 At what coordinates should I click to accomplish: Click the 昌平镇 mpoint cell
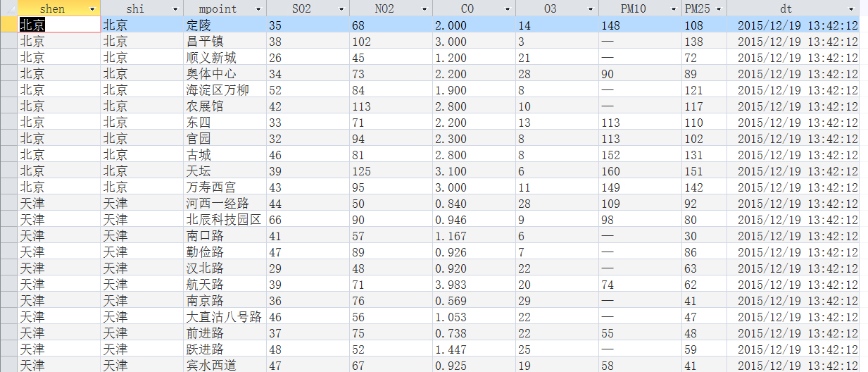click(x=224, y=42)
